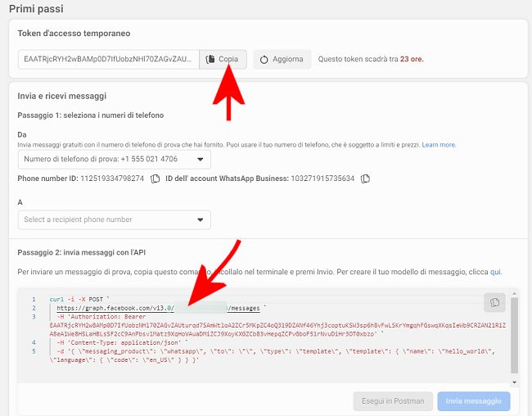Click the clipboard icon in Copia button
The width and height of the screenshot is (532, 416).
click(x=210, y=59)
